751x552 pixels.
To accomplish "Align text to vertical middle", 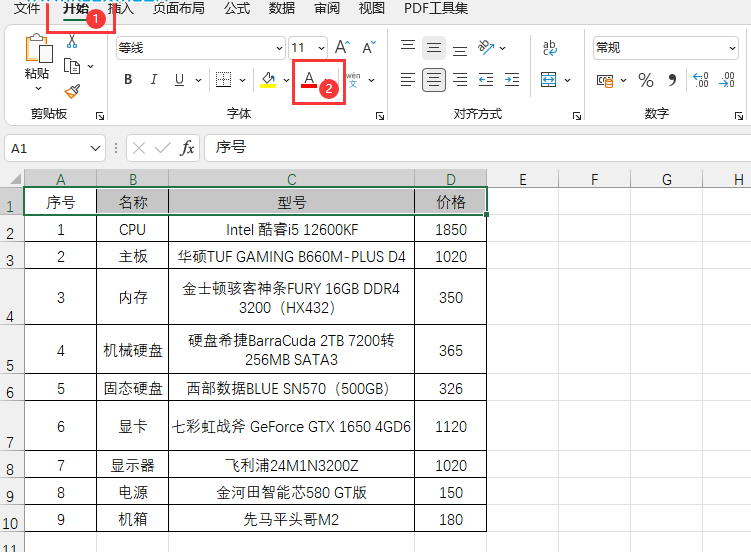I will pyautogui.click(x=434, y=47).
